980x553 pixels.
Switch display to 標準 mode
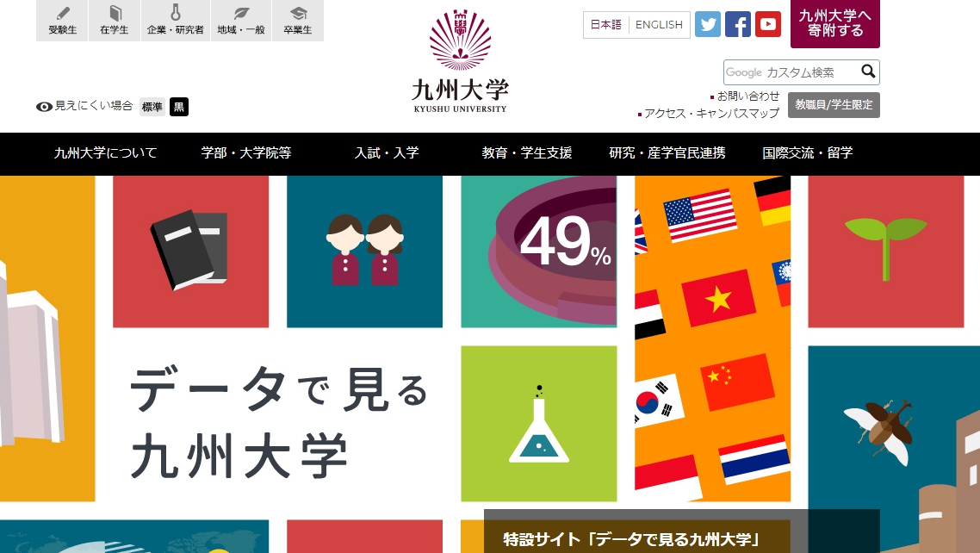[152, 107]
